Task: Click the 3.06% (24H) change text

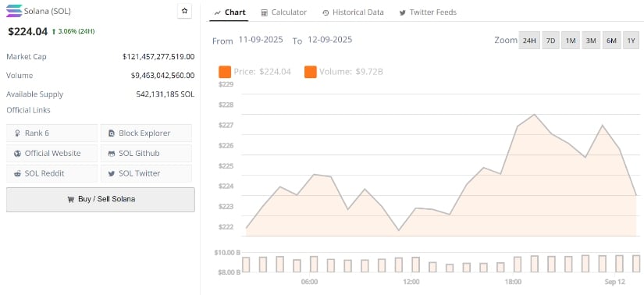Action: (76, 31)
